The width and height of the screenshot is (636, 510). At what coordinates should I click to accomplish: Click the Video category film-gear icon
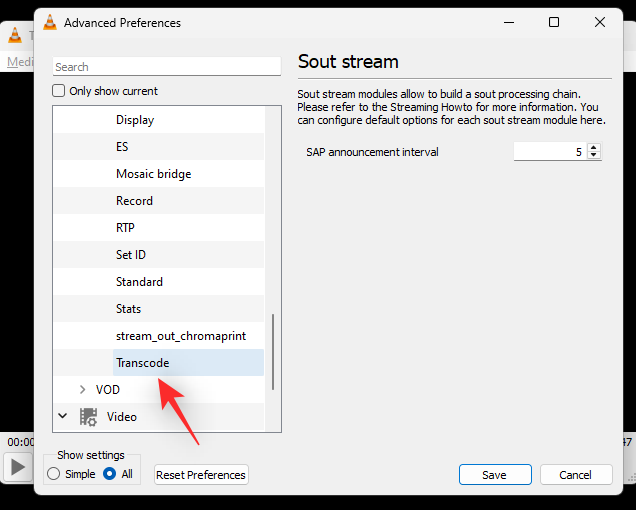88,417
